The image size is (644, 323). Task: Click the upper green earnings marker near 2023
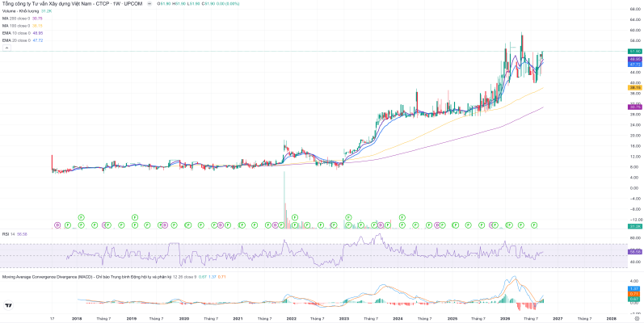pyautogui.click(x=348, y=216)
